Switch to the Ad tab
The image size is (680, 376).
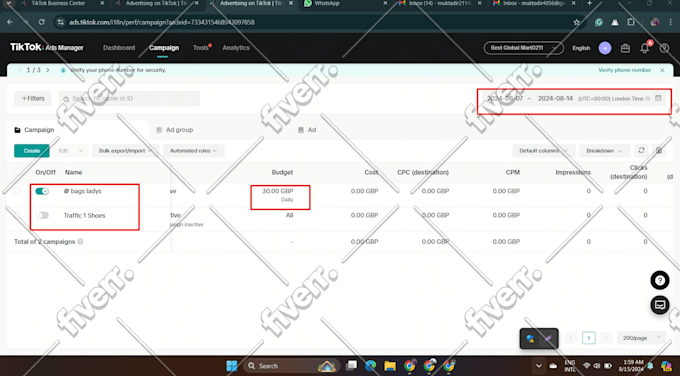pyautogui.click(x=307, y=130)
